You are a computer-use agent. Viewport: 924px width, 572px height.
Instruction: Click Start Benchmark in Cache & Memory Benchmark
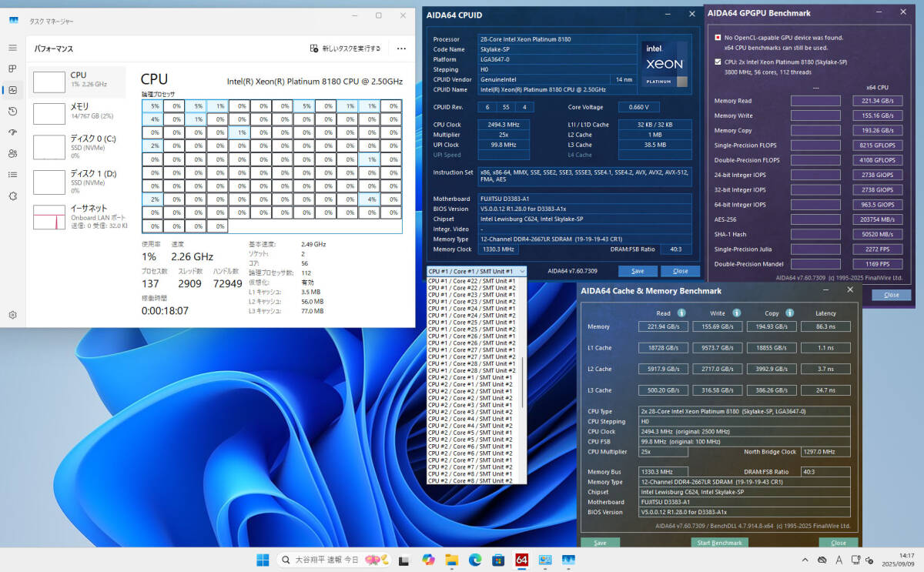click(x=719, y=543)
